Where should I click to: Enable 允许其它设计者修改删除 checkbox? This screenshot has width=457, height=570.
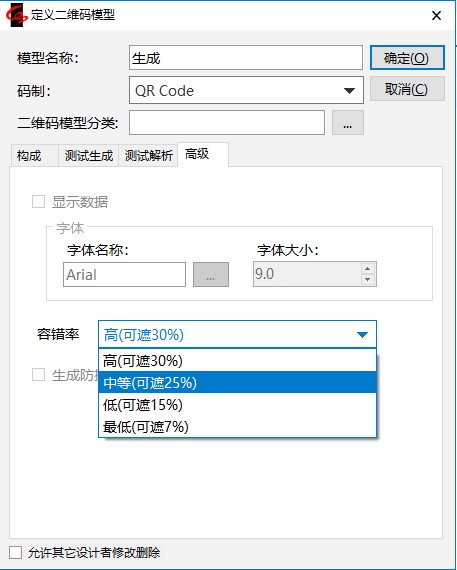pyautogui.click(x=15, y=553)
